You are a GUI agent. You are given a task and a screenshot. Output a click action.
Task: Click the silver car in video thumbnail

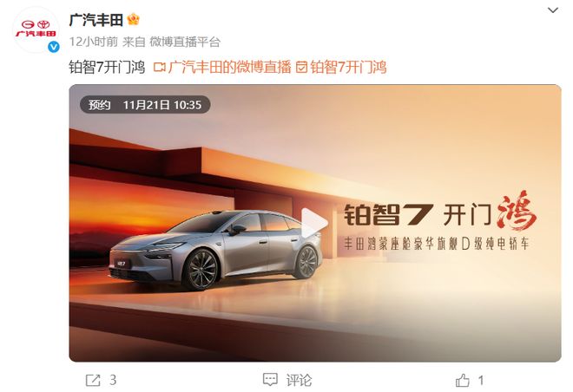[x=215, y=250]
